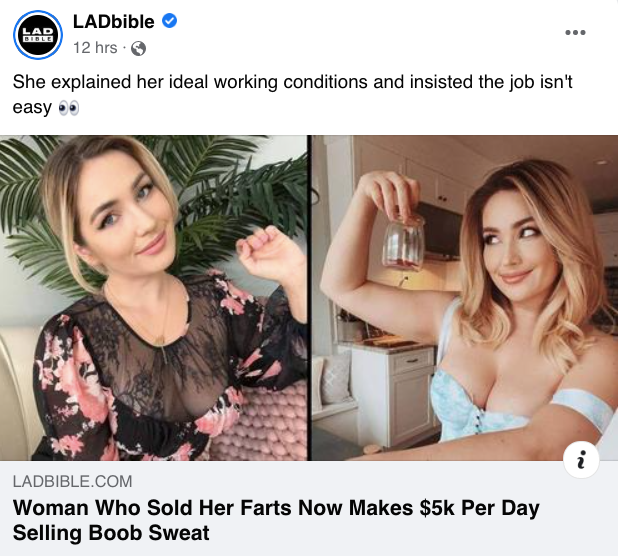Click the public globe privacy icon
The width and height of the screenshot is (618, 556).
[x=138, y=47]
